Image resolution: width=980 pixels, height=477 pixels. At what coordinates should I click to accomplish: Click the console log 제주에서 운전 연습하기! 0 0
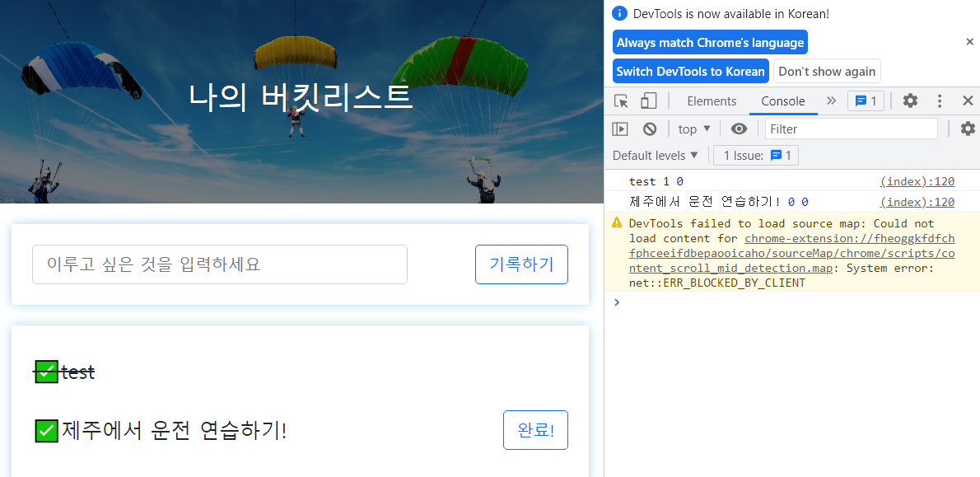720,201
